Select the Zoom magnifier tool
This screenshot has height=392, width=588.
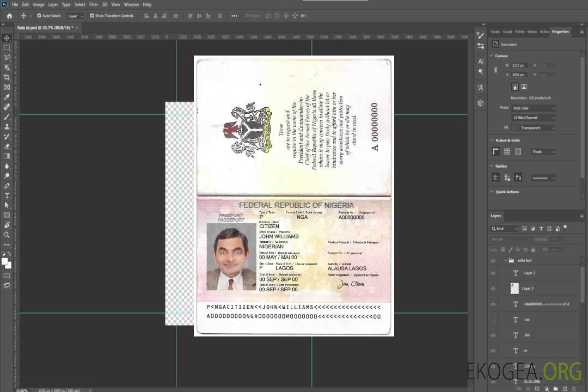7,235
